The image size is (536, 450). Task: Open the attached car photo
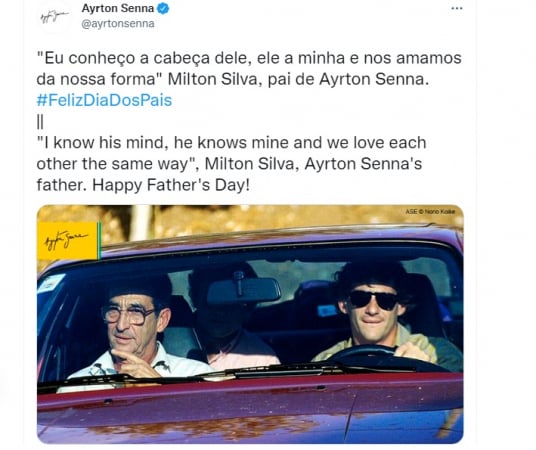click(x=250, y=324)
